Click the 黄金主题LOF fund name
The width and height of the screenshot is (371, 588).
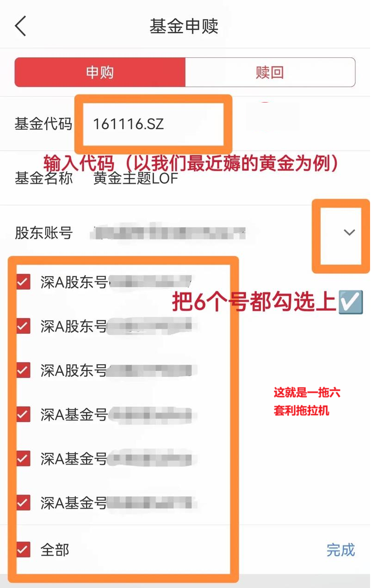click(x=136, y=178)
